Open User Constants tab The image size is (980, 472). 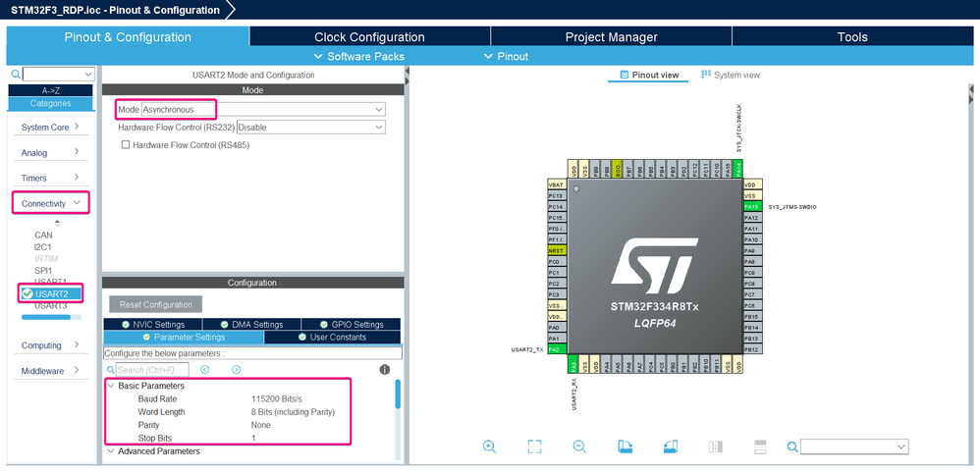[x=333, y=338]
